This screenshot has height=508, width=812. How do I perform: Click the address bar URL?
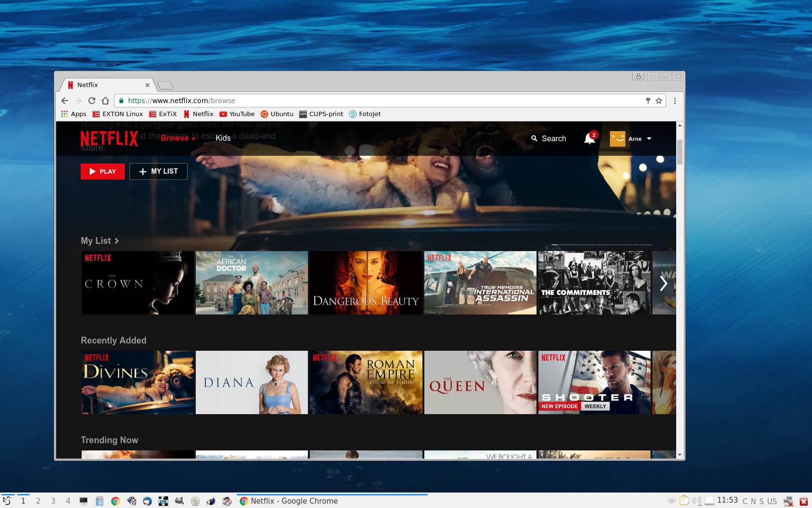(182, 101)
